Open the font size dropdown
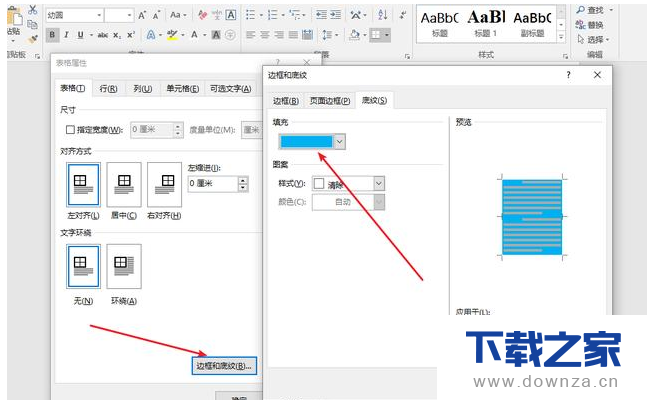Viewport: 647px width, 400px height. pos(129,15)
